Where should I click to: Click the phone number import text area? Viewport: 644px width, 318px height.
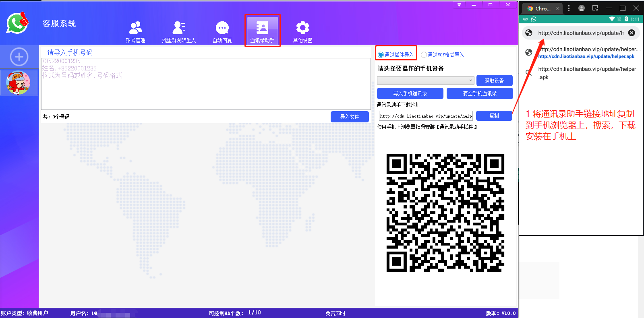pos(206,84)
